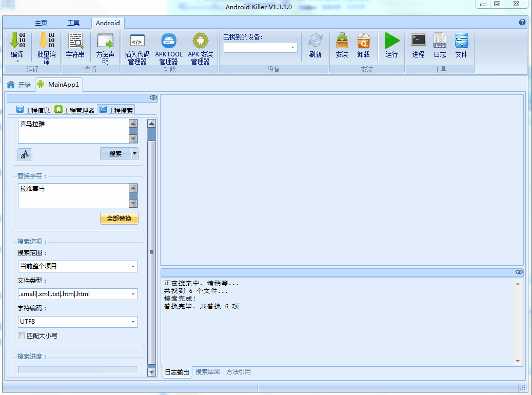
Task: Click the panel splitter grip handle
Action: [152, 252]
